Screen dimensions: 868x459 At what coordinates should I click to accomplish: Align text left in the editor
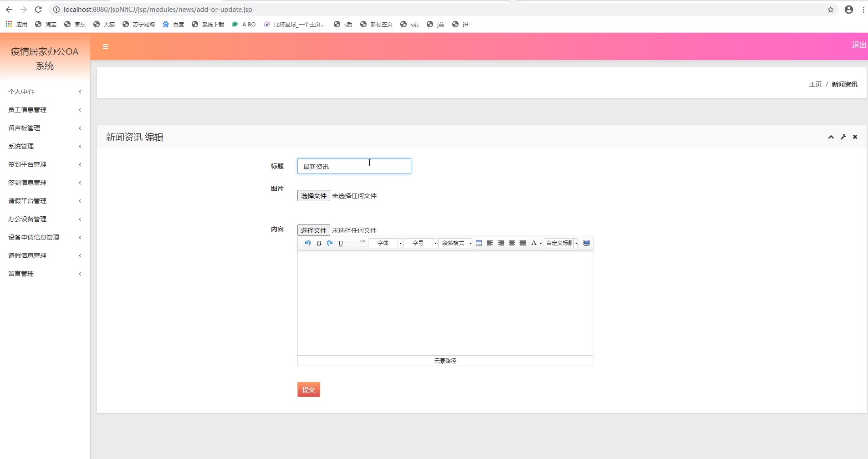pyautogui.click(x=490, y=243)
